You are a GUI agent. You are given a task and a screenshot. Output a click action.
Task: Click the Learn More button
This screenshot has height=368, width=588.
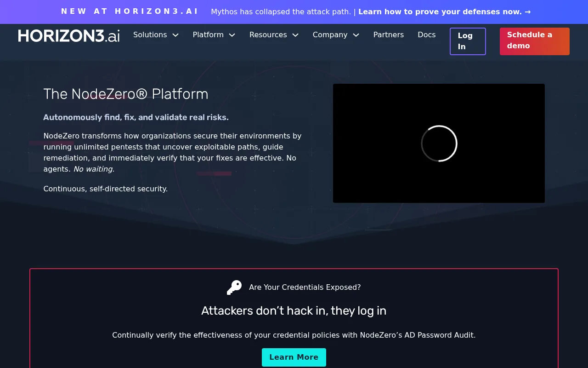point(294,357)
